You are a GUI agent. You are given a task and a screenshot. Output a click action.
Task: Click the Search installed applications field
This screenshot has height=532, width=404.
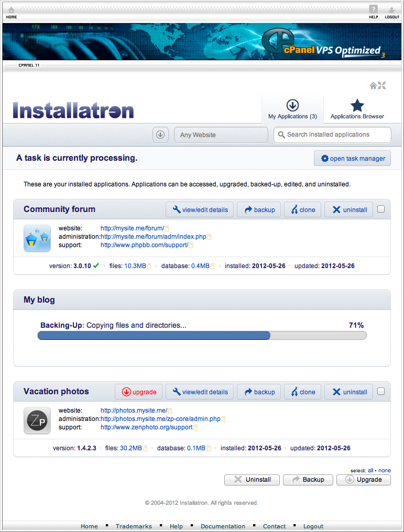[x=332, y=135]
